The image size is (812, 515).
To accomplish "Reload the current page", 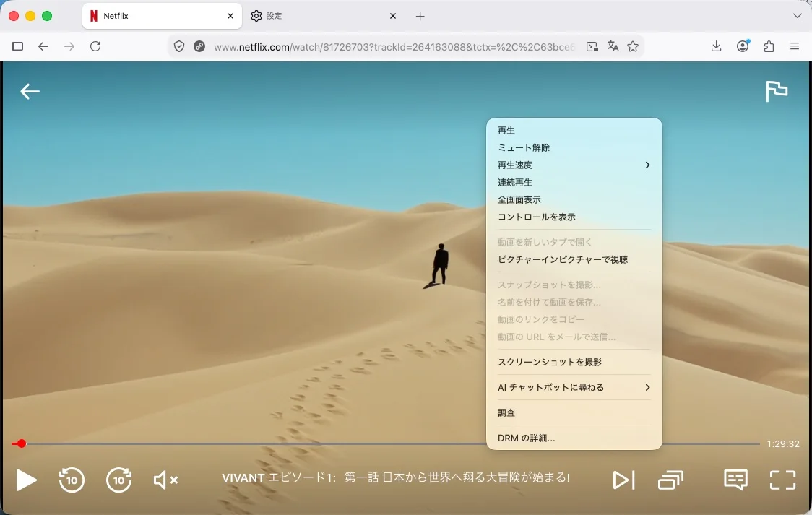I will pos(95,46).
